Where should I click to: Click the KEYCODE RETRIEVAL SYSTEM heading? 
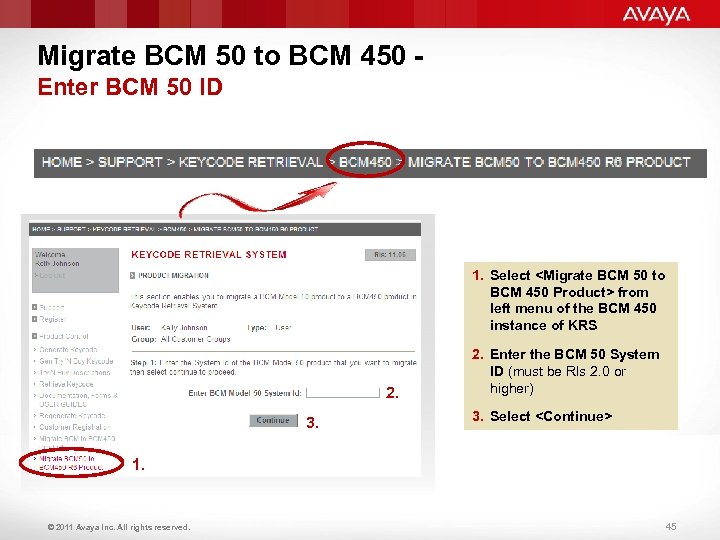point(209,254)
